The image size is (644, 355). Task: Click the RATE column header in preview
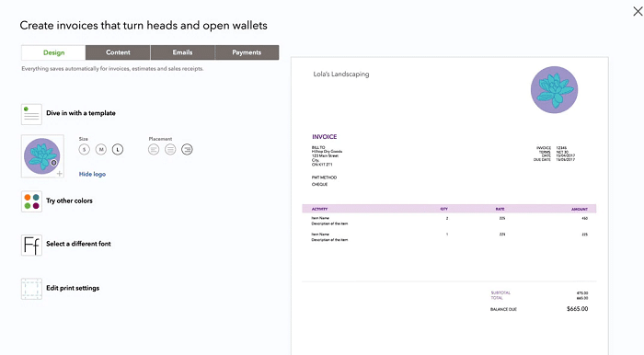[500, 209]
